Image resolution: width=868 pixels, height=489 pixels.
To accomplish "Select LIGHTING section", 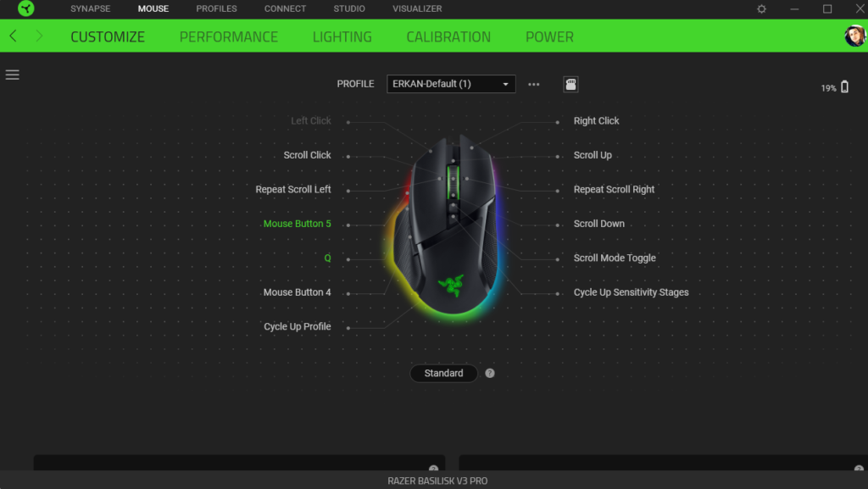I will point(342,36).
